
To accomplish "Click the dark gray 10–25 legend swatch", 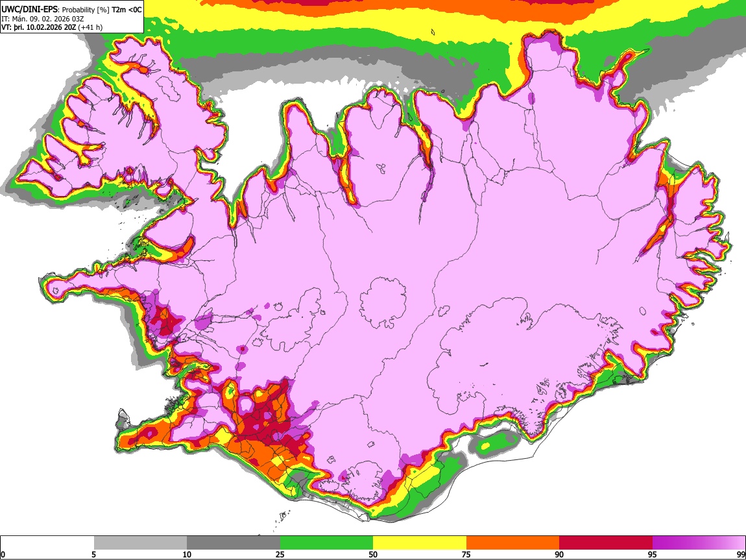I will pyautogui.click(x=234, y=542).
